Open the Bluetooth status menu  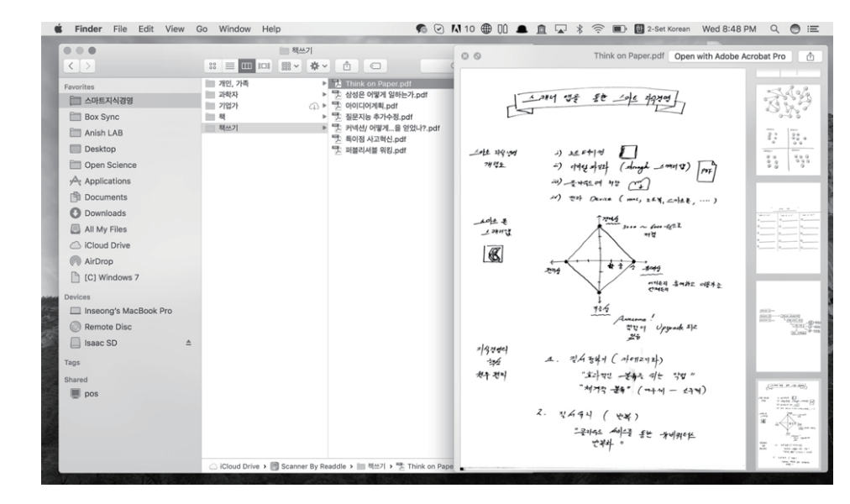[x=579, y=29]
